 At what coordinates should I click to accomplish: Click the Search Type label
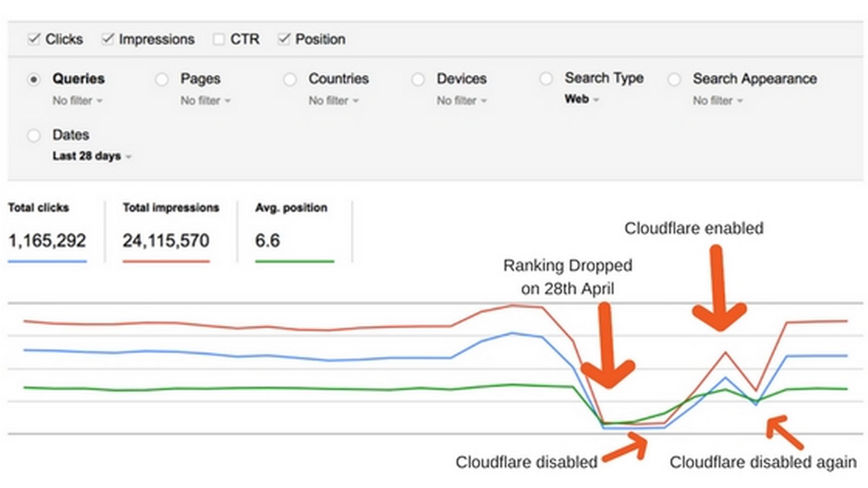pos(604,78)
